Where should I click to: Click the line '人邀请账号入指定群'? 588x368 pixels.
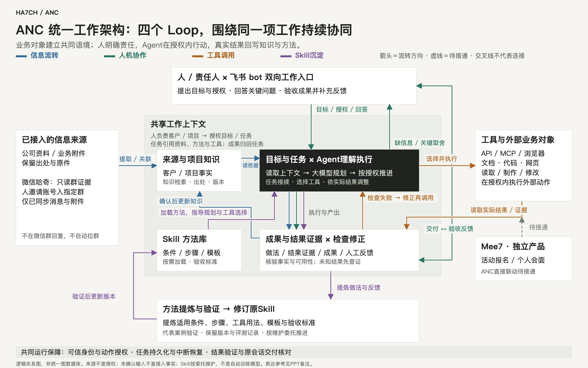[x=53, y=192]
